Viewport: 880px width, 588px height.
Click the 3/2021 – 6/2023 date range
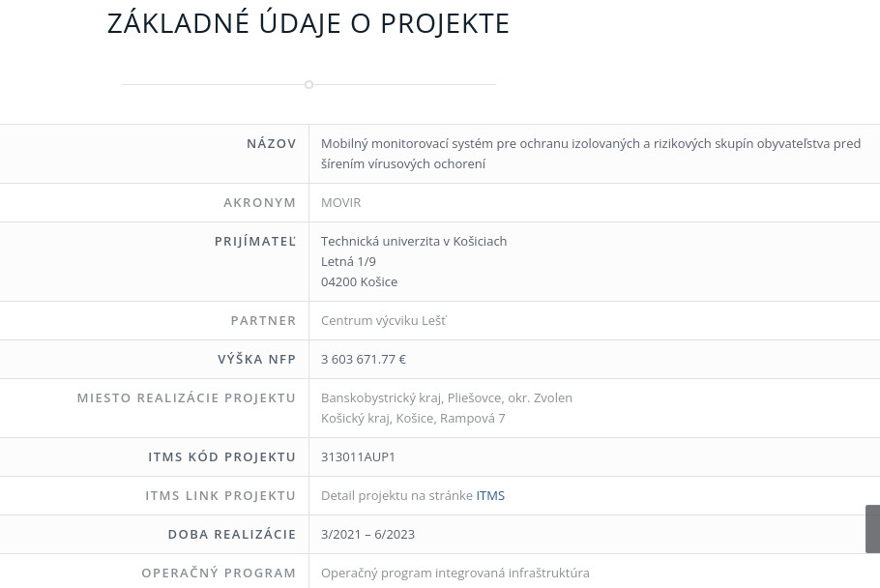[x=367, y=534]
